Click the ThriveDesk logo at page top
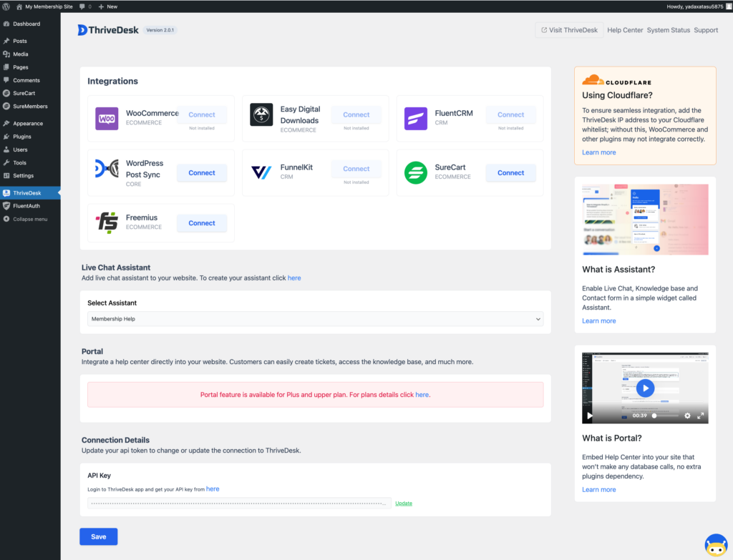This screenshot has width=733, height=560. point(107,30)
